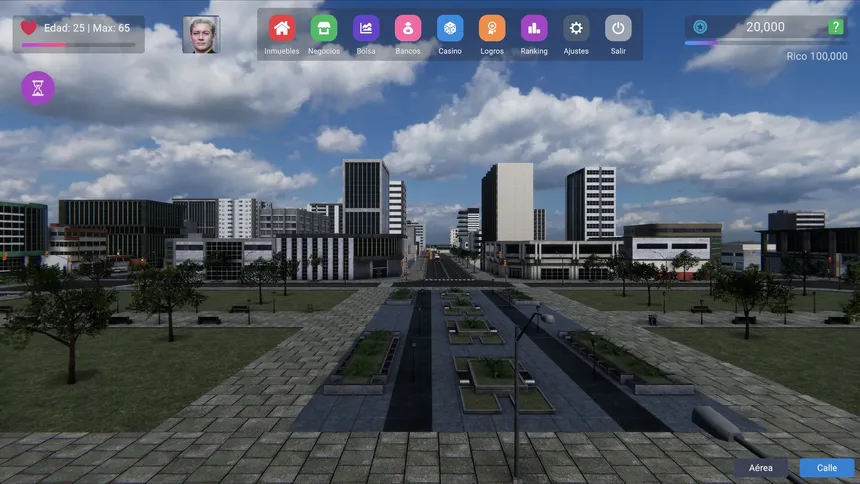Click the Bolsa label
This screenshot has height=484, width=860.
point(366,51)
